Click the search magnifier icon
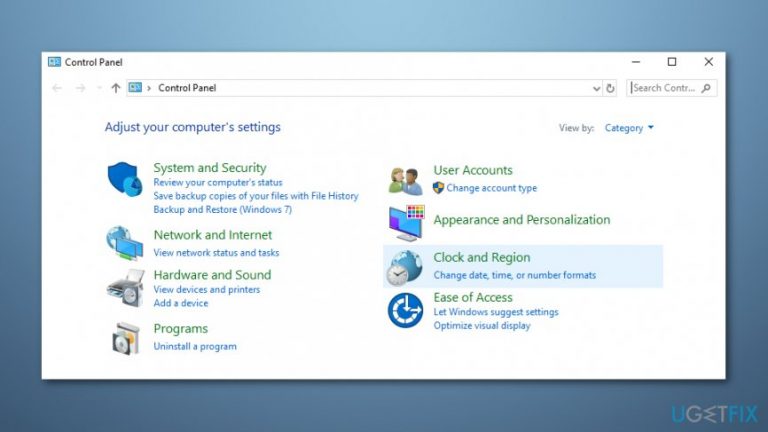This screenshot has height=432, width=768. [706, 88]
